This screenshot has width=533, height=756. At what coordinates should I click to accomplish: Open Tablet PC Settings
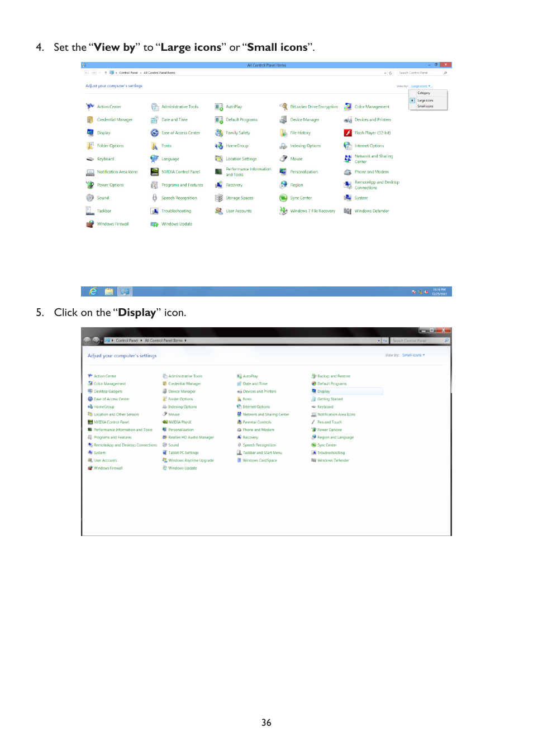[180, 453]
